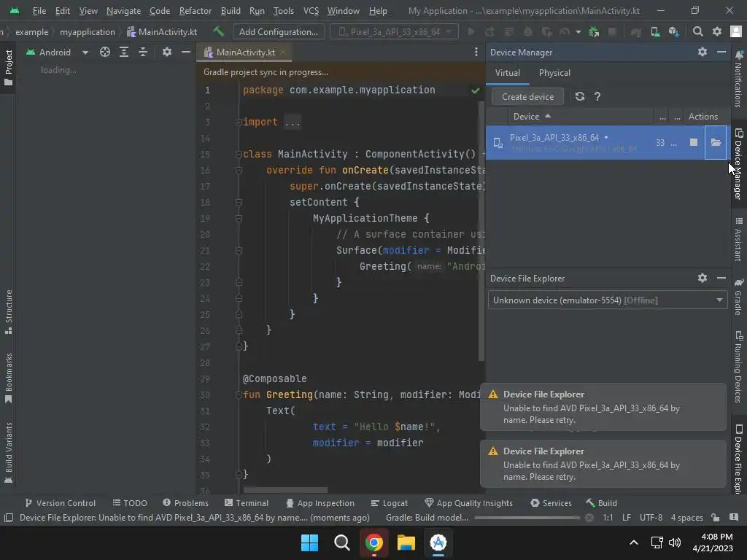
Task: Toggle the Bookmarks tool window button
Action: (x=9, y=378)
